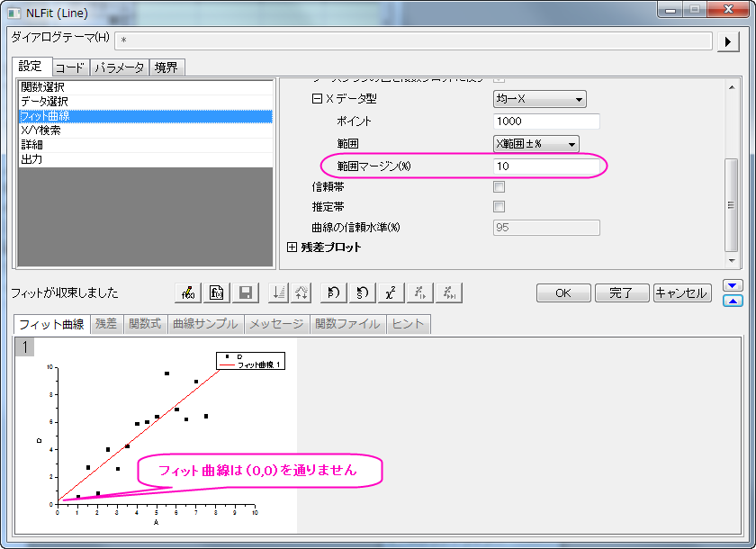Image resolution: width=756 pixels, height=549 pixels.
Task: Select 詳細 in the settings list
Action: pos(146,145)
